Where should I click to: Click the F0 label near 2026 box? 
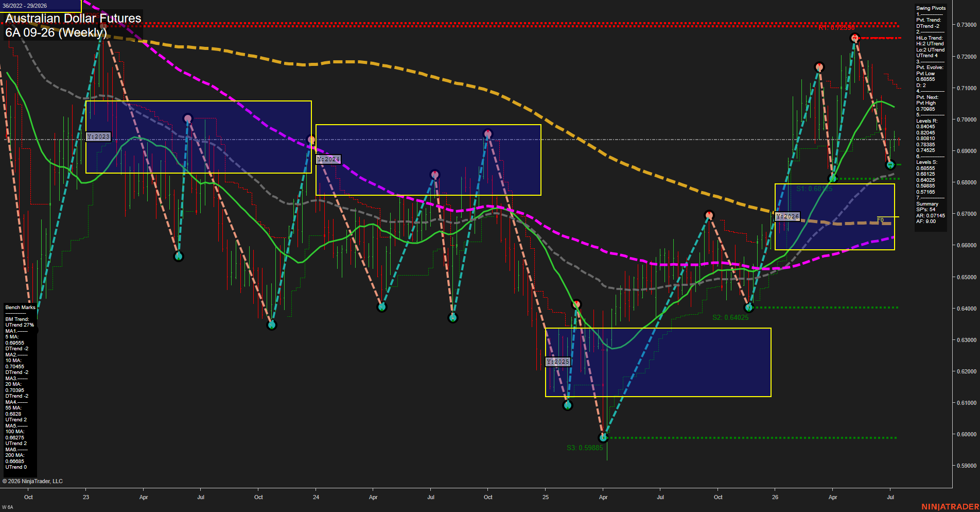tap(880, 220)
